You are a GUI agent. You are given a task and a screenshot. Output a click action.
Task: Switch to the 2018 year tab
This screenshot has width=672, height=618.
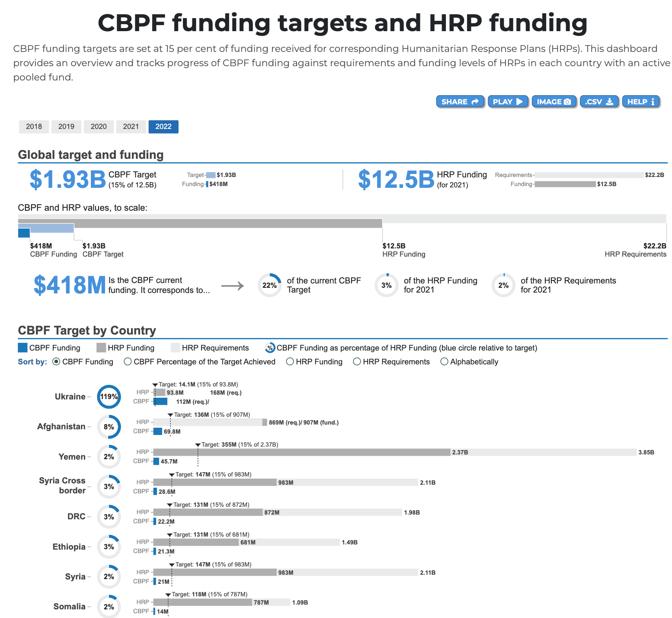pos(34,127)
